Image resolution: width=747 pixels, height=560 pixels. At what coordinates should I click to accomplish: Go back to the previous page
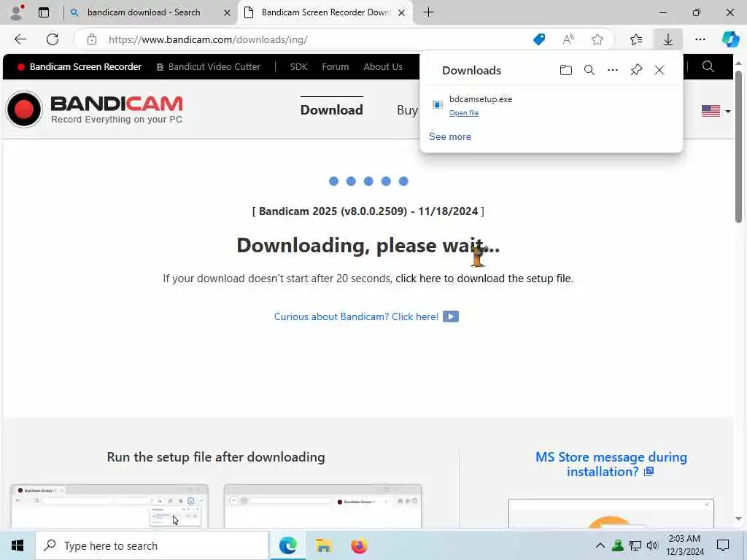pyautogui.click(x=20, y=39)
